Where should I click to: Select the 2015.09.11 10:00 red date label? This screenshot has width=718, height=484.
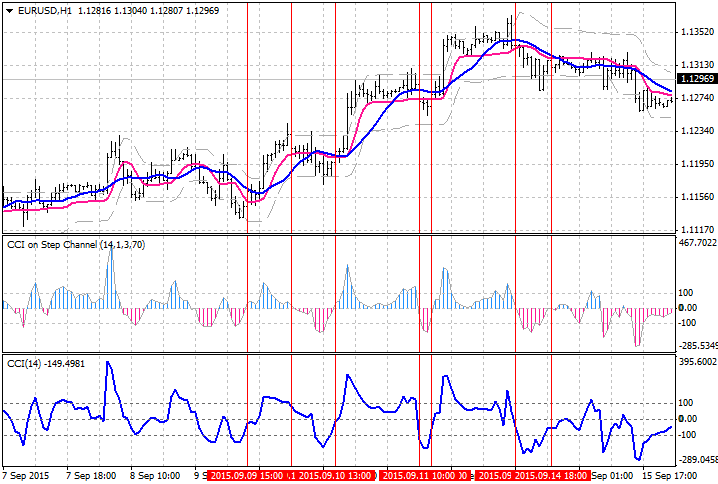point(419,476)
